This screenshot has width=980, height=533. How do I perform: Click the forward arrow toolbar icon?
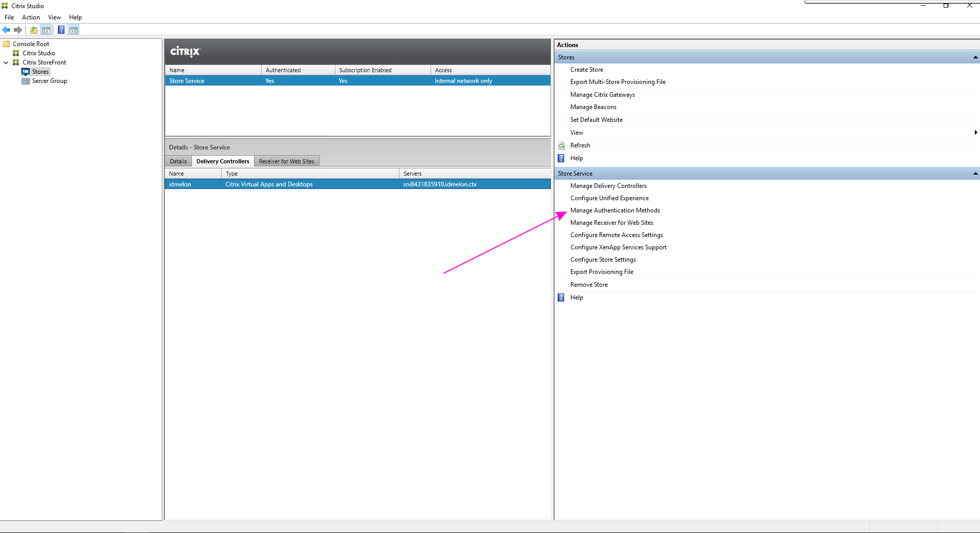tap(18, 30)
